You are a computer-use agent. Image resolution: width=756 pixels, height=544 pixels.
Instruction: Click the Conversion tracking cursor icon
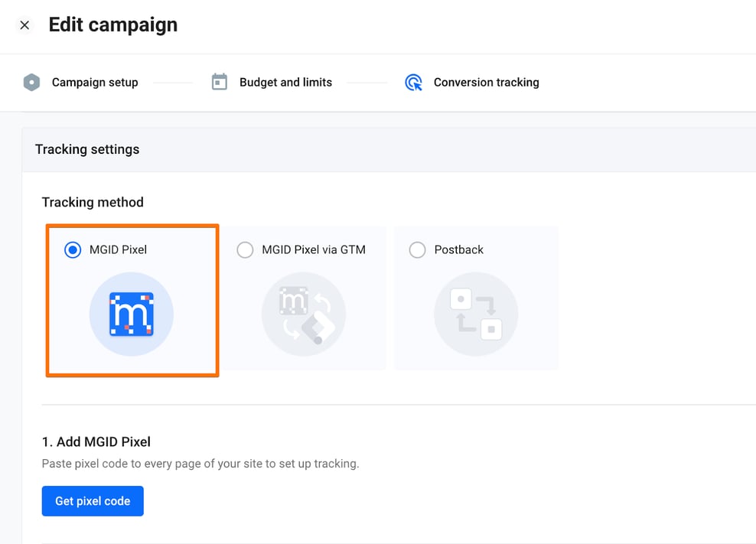413,82
